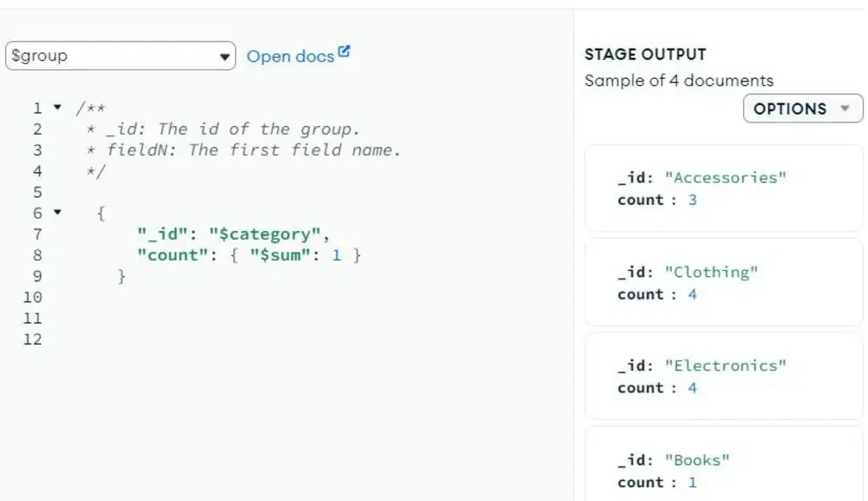Viewport: 868px width, 501px height.
Task: Open the OPTIONS menu in Stage Output
Action: point(803,109)
